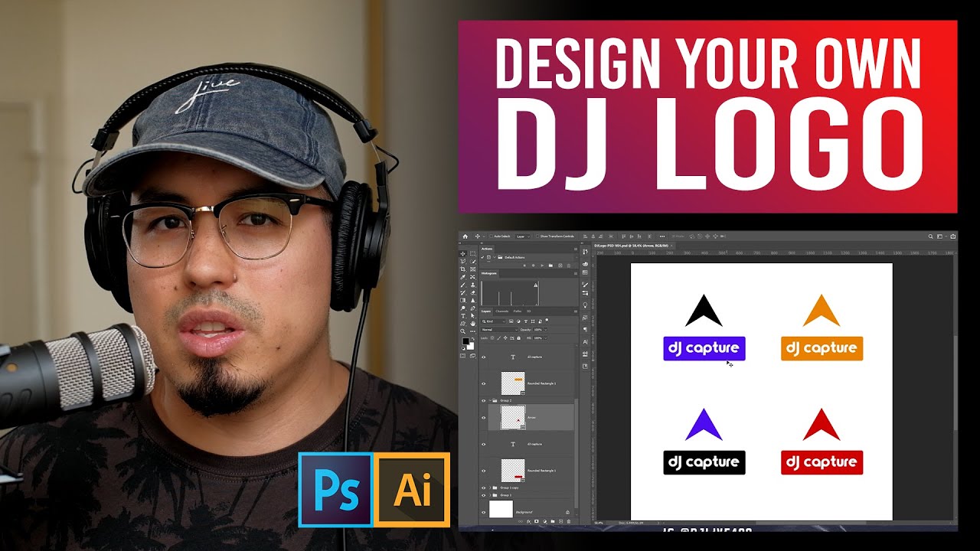The height and width of the screenshot is (551, 980).
Task: Toggle visibility of orange Rounded Rectangle 1 layer
Action: (483, 383)
